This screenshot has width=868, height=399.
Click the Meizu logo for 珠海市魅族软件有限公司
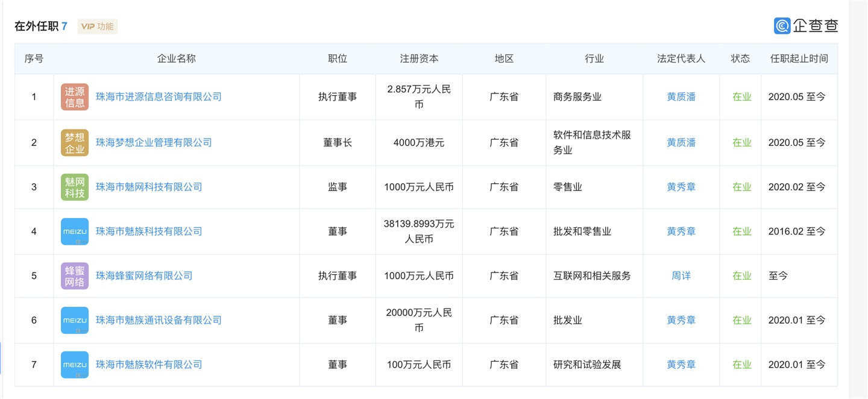[x=75, y=365]
